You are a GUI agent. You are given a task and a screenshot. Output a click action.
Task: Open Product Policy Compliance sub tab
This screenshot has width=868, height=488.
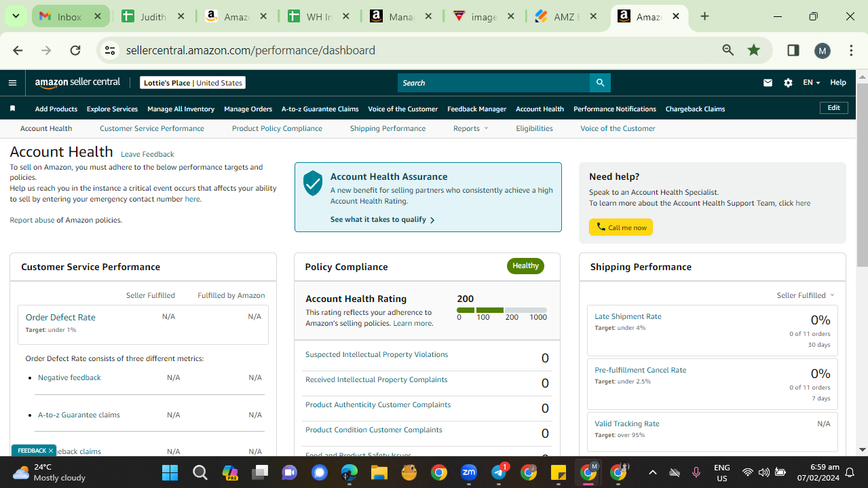(x=277, y=128)
